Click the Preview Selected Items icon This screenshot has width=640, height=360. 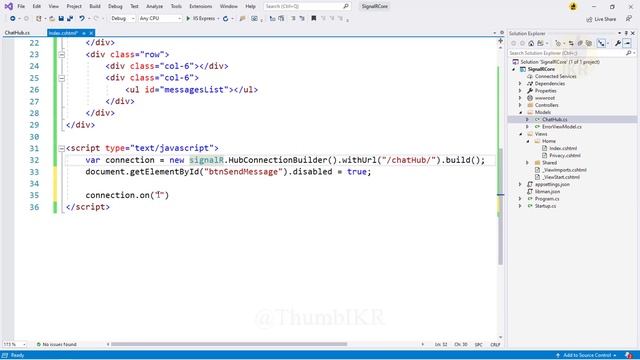(x=627, y=43)
